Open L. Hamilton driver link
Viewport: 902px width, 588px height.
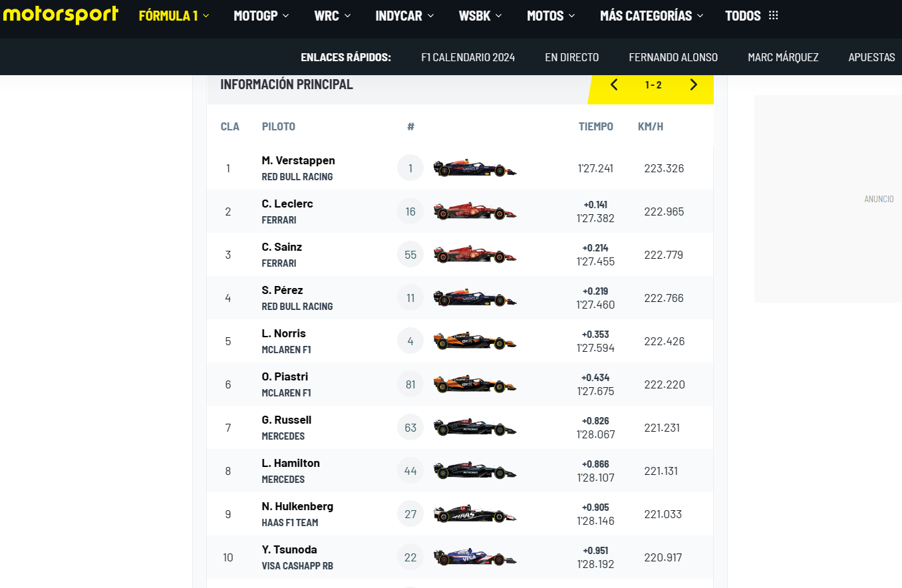[x=291, y=463]
